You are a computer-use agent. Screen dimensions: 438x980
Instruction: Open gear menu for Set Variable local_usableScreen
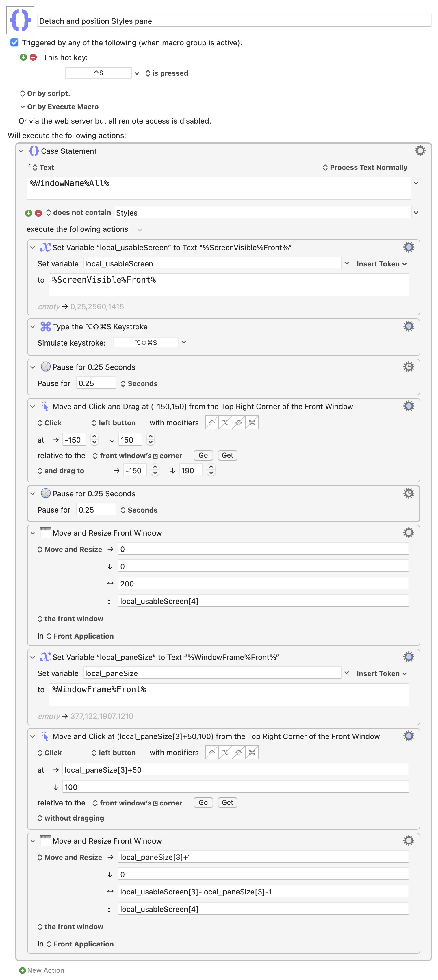pyautogui.click(x=408, y=247)
